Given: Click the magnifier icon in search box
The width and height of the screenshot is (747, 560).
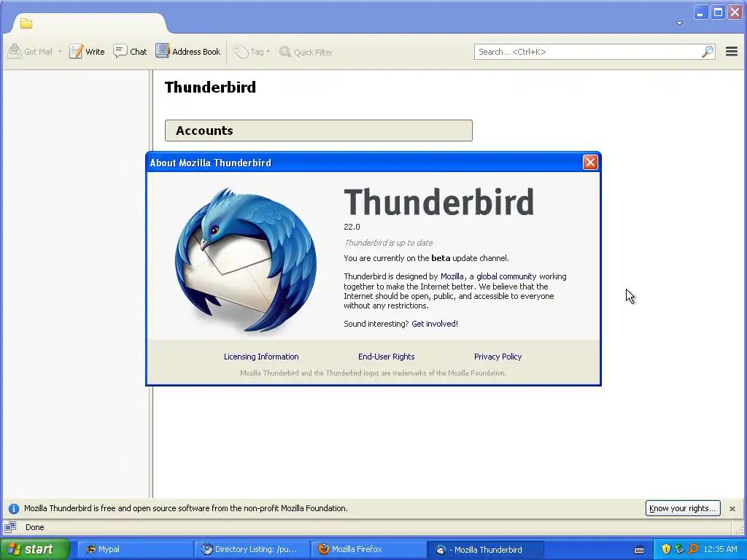Looking at the screenshot, I should (x=708, y=52).
